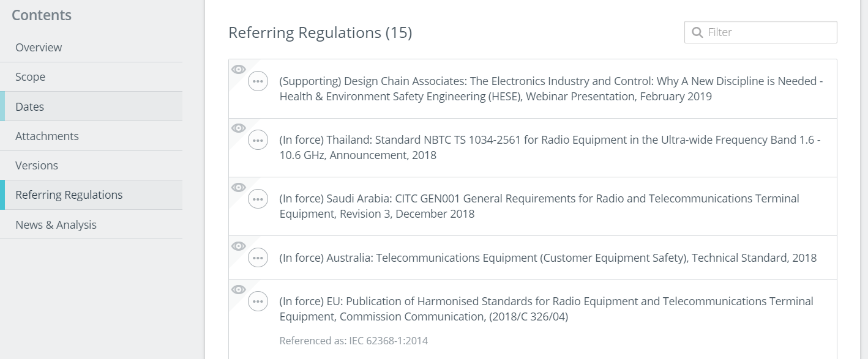Toggle the eye icon on the Thailand NBTC entry

point(238,128)
